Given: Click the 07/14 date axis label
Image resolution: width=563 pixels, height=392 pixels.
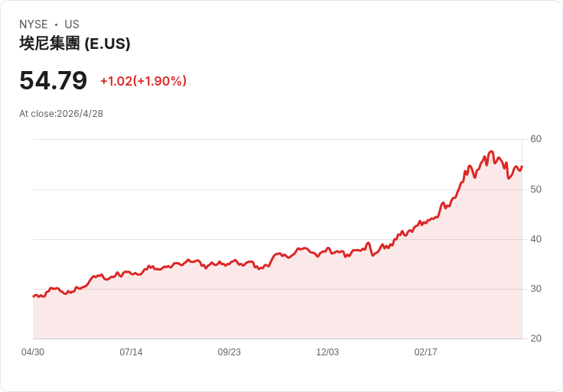Looking at the screenshot, I should click(x=131, y=352).
